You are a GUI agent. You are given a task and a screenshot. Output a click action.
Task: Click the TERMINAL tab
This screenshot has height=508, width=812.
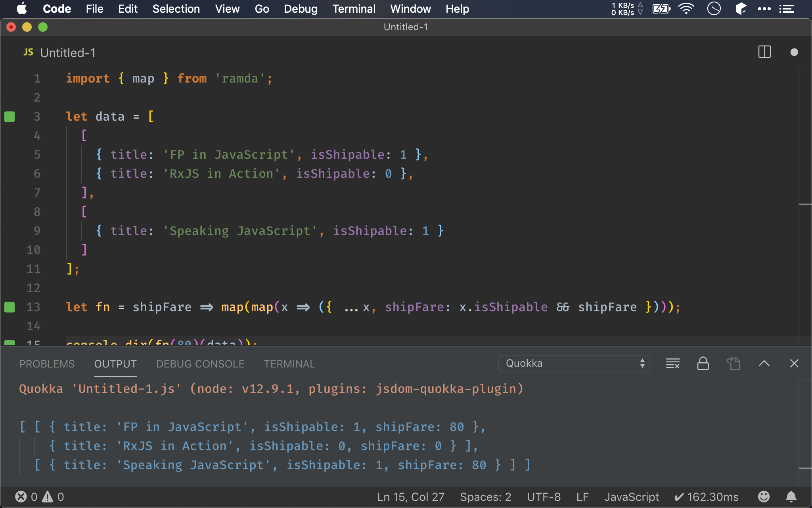click(289, 364)
